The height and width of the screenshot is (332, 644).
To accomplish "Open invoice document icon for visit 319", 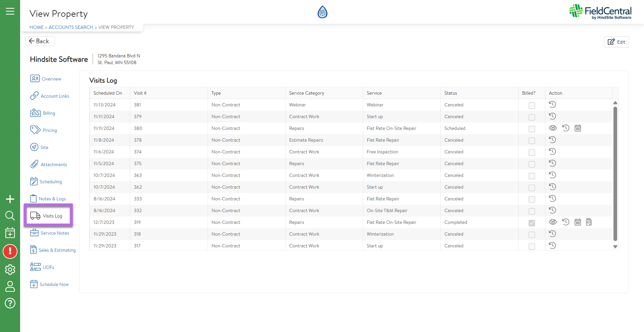I will click(589, 222).
